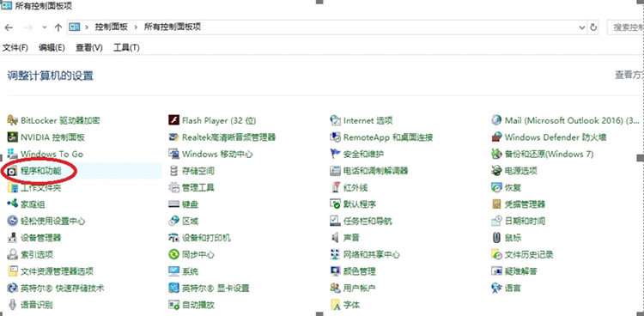
Task: Open the 文件历史记录 link
Action: tap(529, 255)
